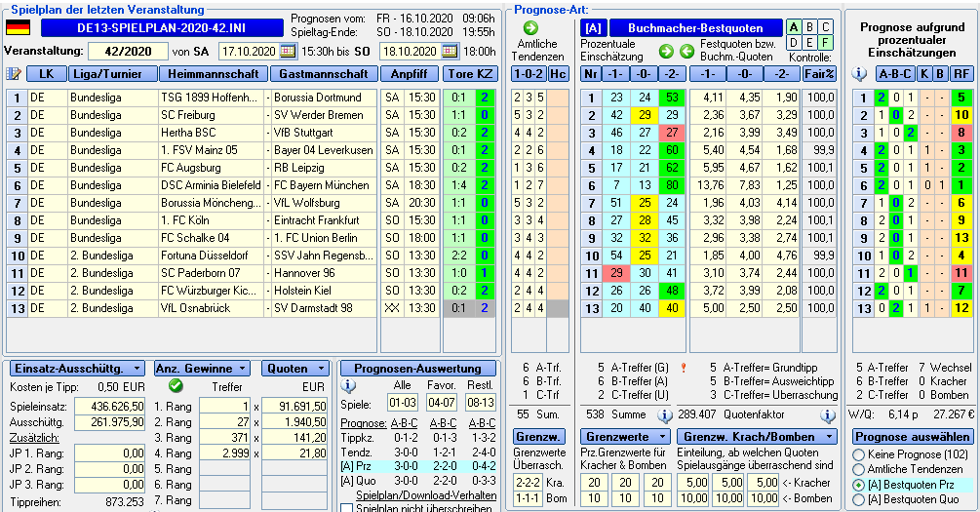
Task: Toggle control button E
Action: coord(810,43)
